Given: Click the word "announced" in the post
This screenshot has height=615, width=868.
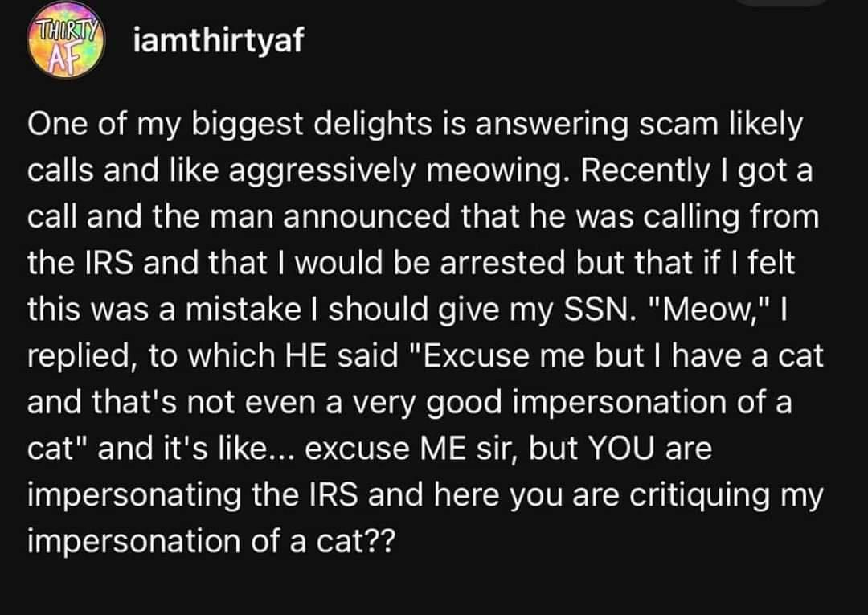Looking at the screenshot, I should (x=367, y=216).
